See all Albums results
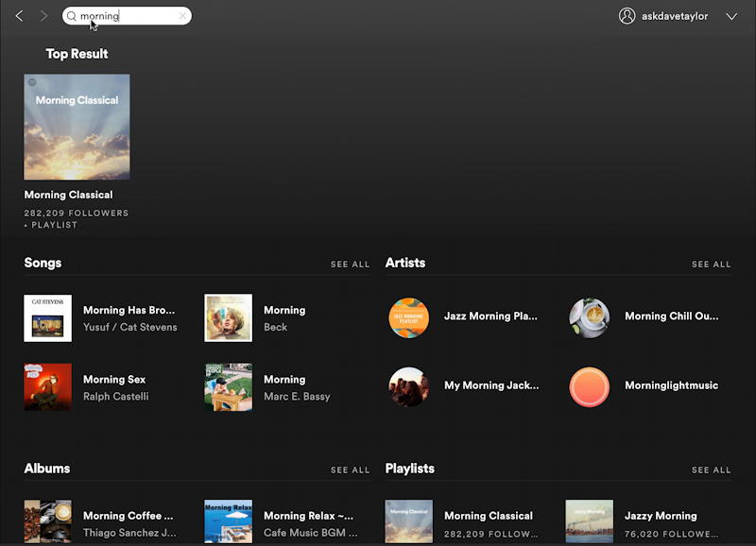Viewport: 756px width, 546px height. 350,469
